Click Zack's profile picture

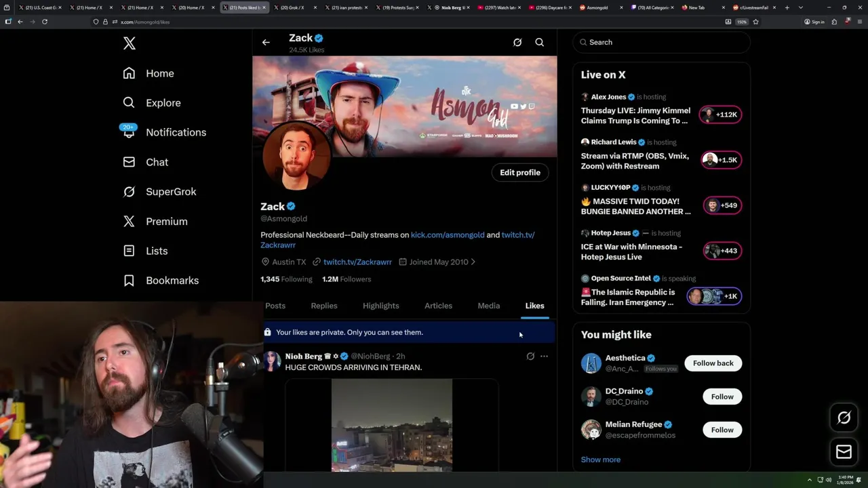point(296,155)
